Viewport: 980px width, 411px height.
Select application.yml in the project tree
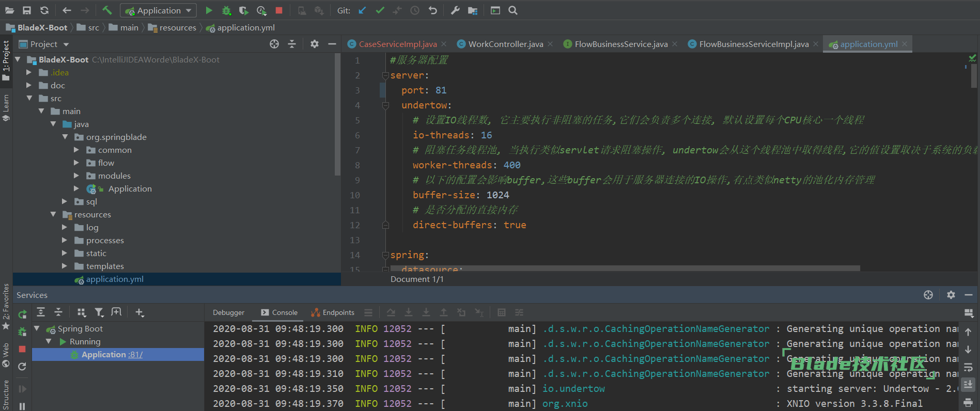(x=115, y=279)
